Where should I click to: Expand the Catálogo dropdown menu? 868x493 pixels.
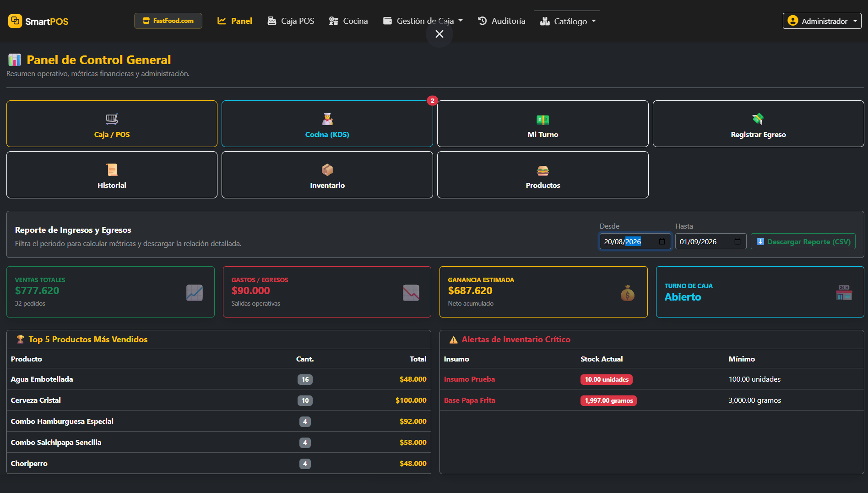568,21
